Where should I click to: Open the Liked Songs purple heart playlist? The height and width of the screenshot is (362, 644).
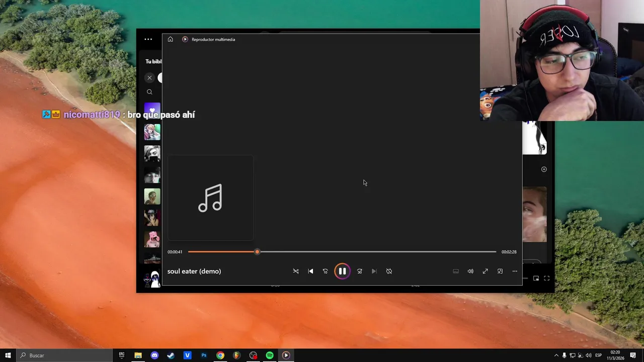[x=152, y=110]
